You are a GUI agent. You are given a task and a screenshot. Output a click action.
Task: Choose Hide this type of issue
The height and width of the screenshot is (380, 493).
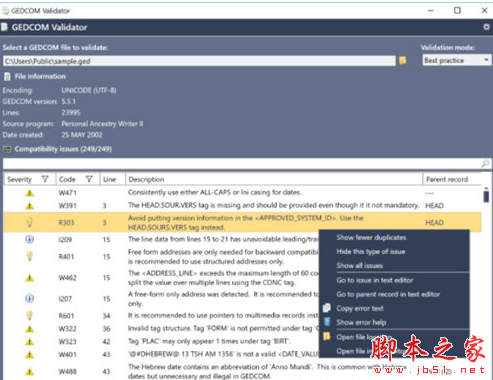(x=371, y=252)
